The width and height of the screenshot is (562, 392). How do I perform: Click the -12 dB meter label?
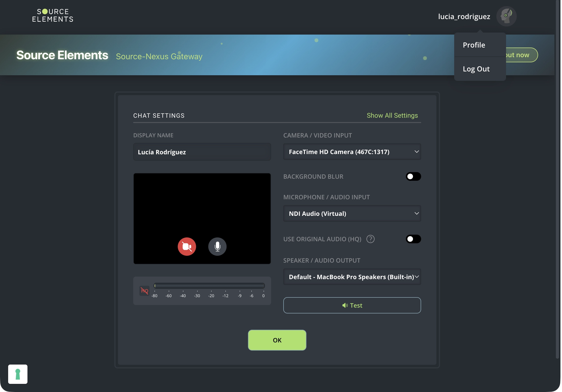pyautogui.click(x=225, y=296)
